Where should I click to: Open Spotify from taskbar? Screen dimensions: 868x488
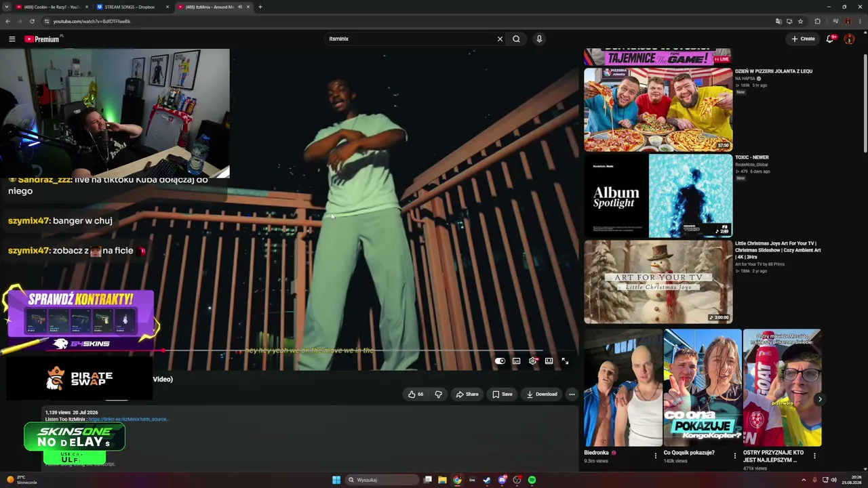(532, 480)
